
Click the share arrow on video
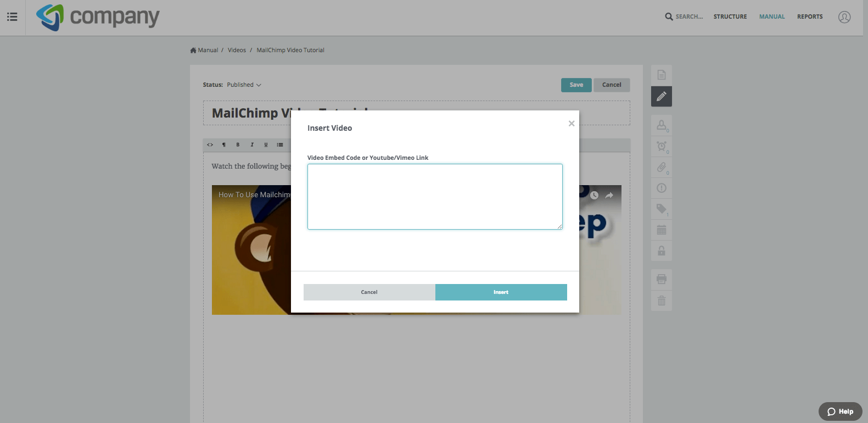coord(609,195)
